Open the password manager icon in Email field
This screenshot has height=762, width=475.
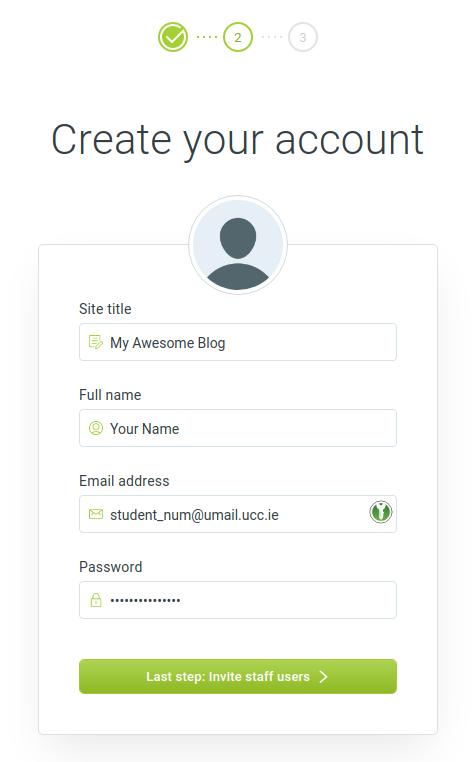tap(381, 512)
